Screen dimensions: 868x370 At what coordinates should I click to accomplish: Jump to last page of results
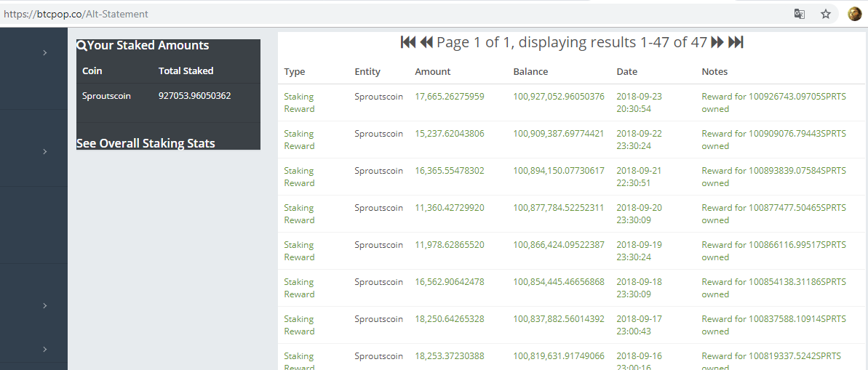(x=736, y=42)
